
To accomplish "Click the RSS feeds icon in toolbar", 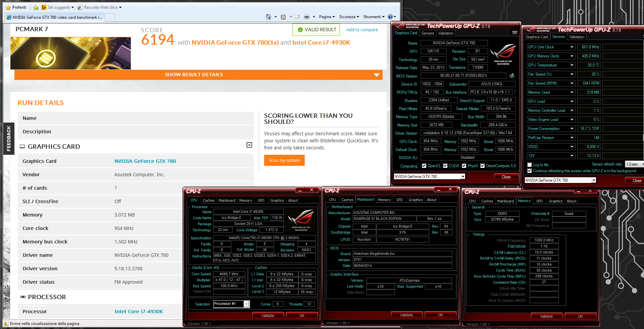I will click(283, 17).
